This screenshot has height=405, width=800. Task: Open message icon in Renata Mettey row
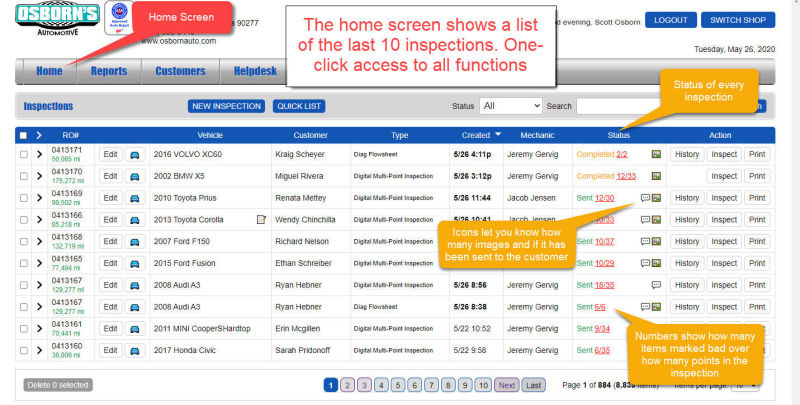(x=645, y=198)
